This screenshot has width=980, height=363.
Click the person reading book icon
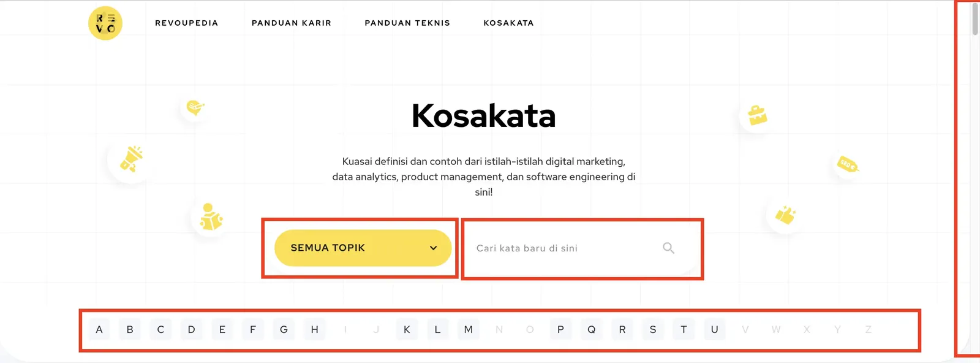point(210,216)
